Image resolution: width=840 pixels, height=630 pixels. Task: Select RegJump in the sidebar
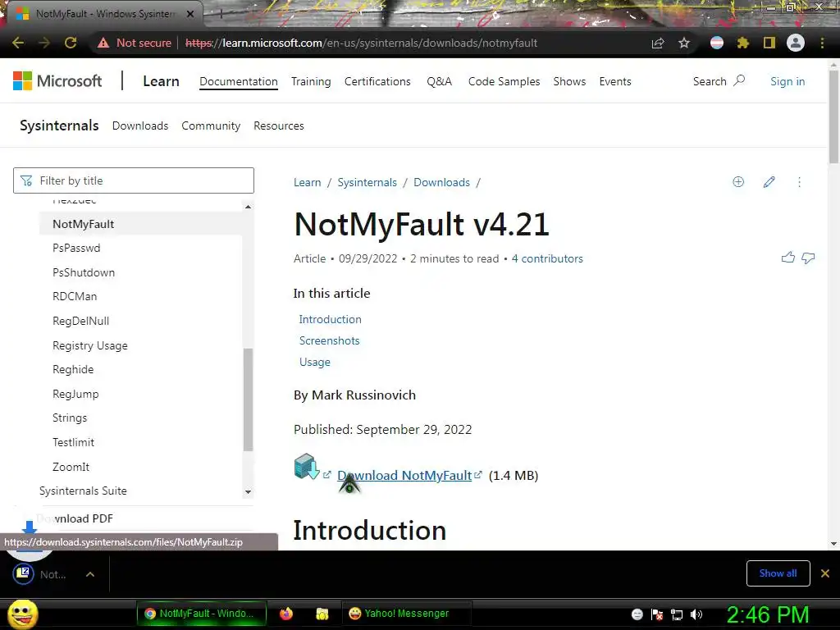[75, 394]
